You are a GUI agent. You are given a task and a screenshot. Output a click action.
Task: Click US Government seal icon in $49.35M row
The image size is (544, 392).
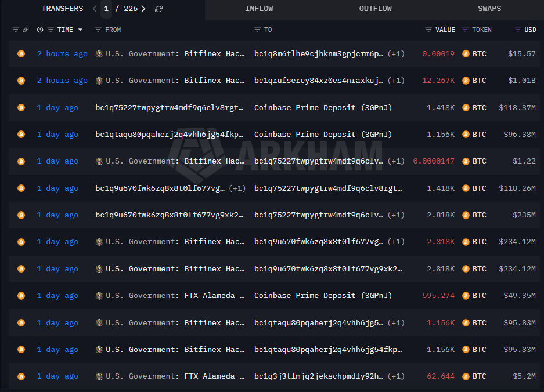(x=99, y=296)
